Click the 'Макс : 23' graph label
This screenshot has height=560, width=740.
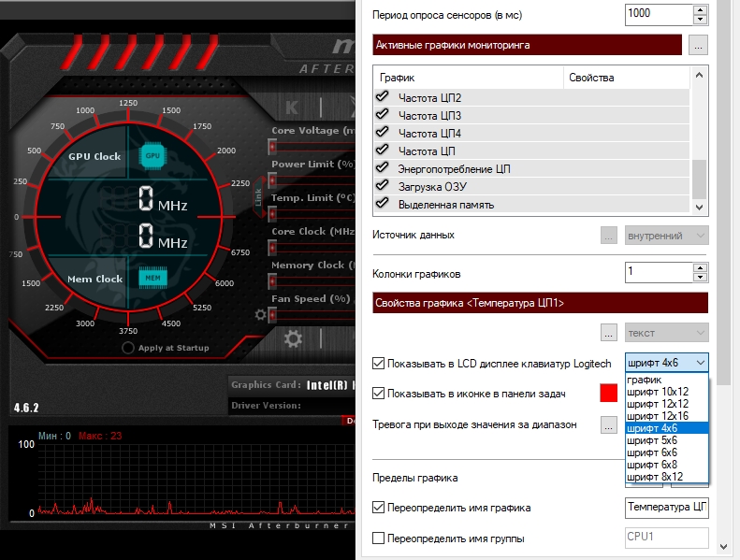point(100,436)
